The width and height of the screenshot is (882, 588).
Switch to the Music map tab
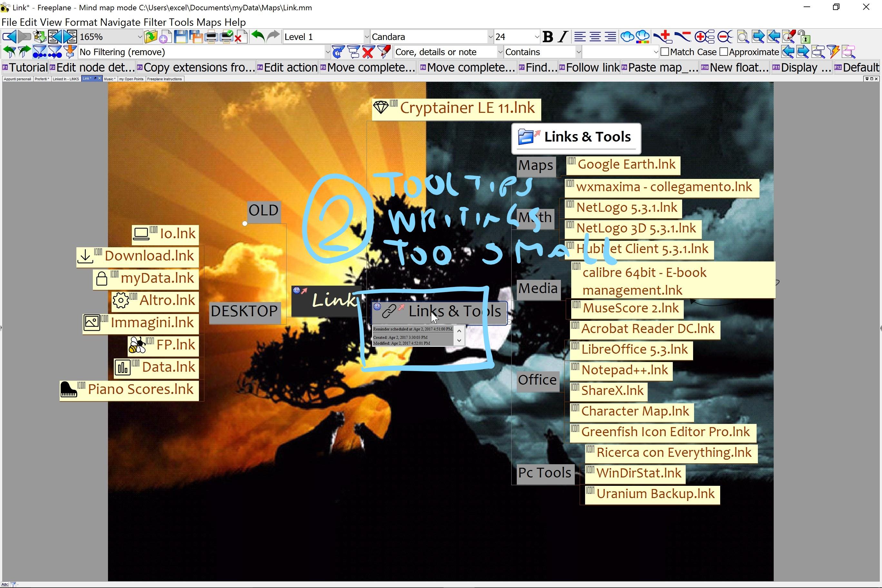point(110,79)
